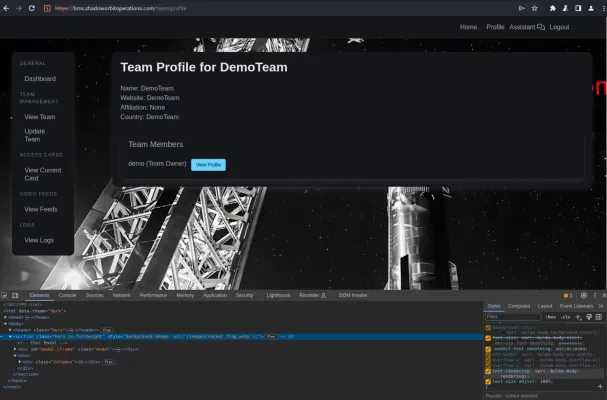
Task: Expand the modal_iframe div node
Action: point(17,349)
